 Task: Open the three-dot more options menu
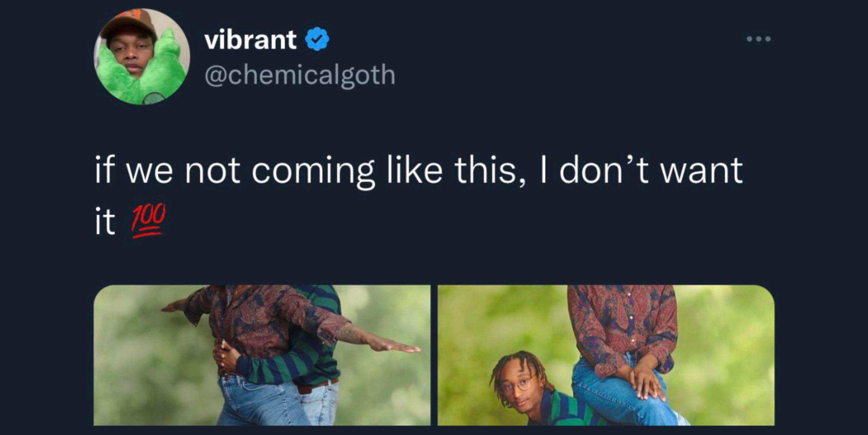click(x=759, y=39)
